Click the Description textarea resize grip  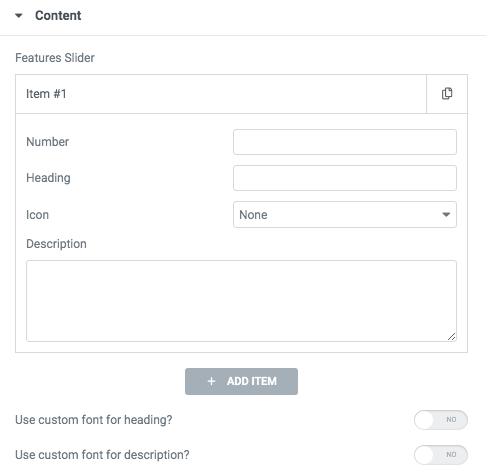point(451,337)
